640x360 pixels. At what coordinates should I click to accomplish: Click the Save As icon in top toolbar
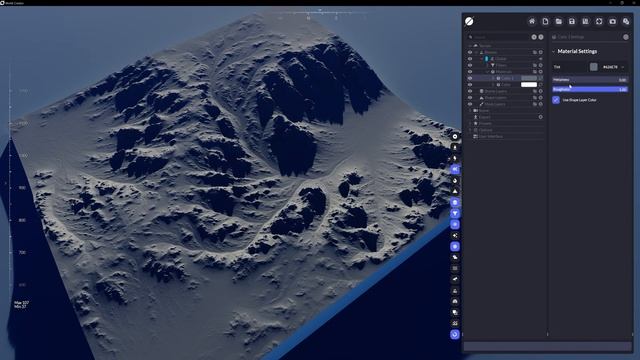coord(585,21)
